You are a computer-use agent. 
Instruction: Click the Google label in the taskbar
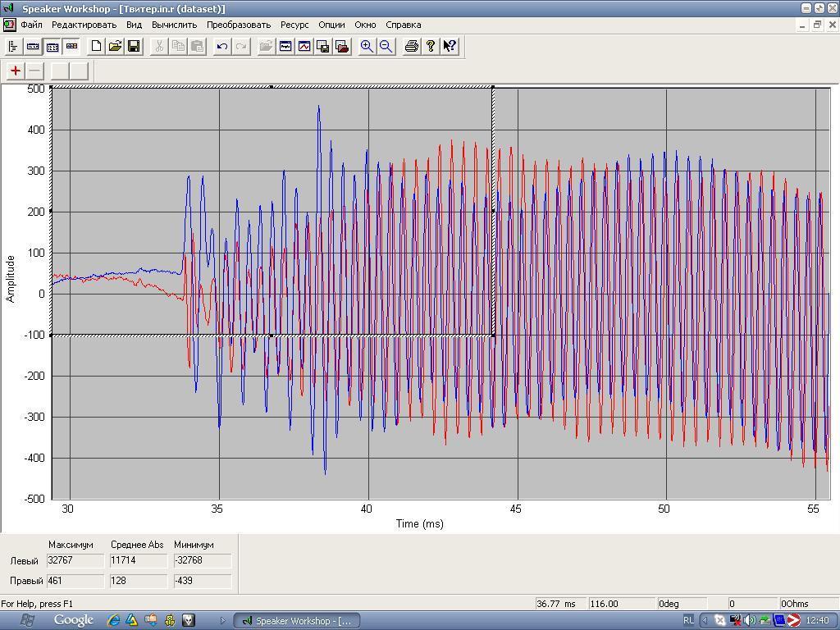pyautogui.click(x=73, y=620)
